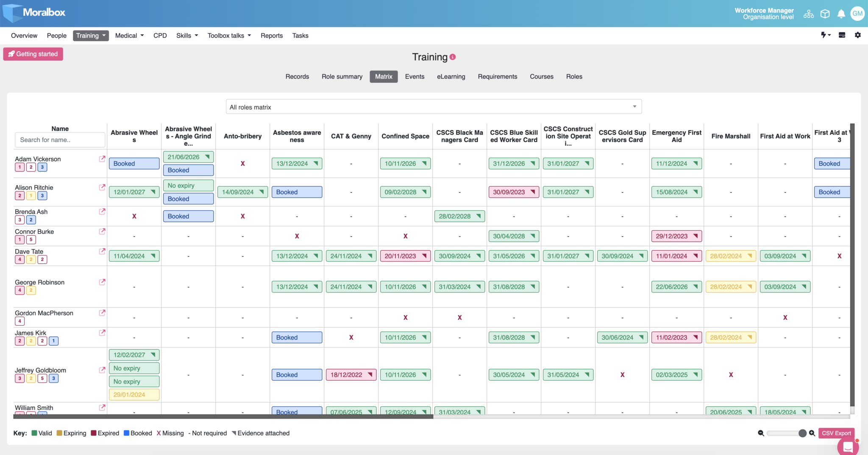Open the notifications bell
The image size is (868, 455).
(841, 13)
